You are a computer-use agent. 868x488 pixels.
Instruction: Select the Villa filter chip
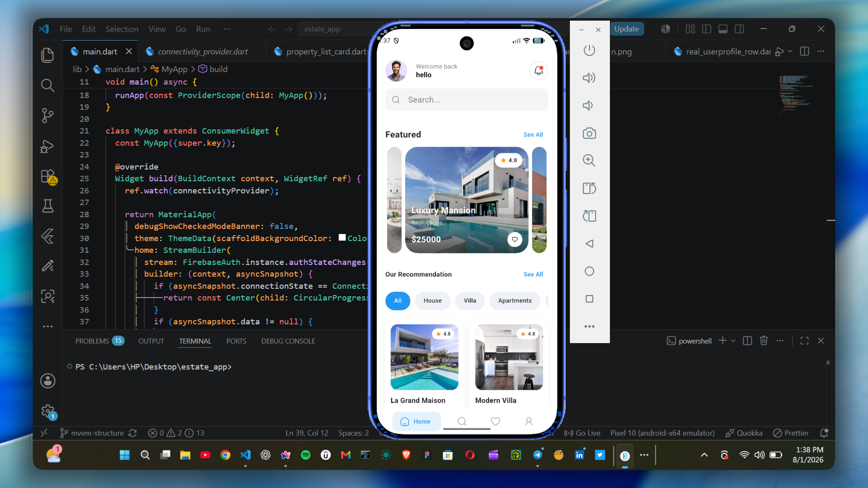tap(470, 301)
